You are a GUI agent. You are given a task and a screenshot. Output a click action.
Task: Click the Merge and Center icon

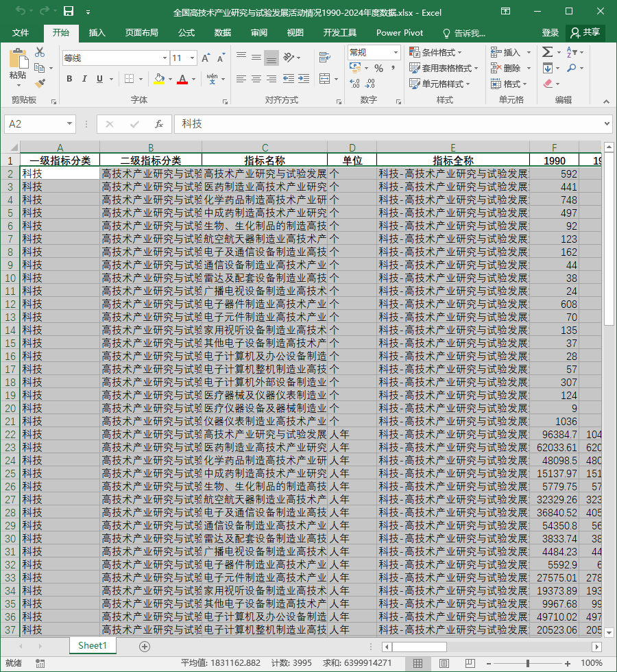(x=325, y=78)
